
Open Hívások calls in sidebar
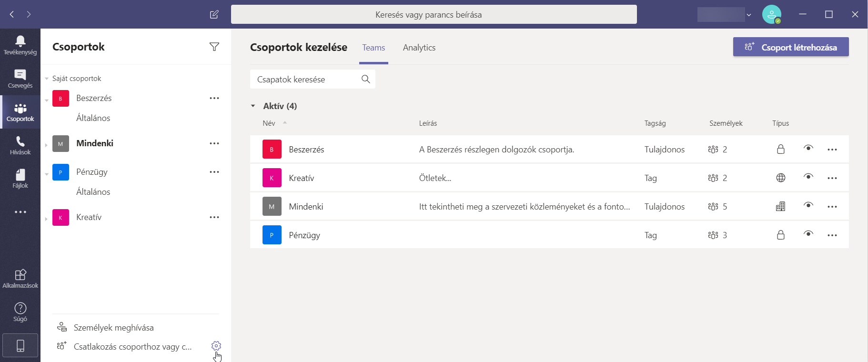[x=20, y=145]
